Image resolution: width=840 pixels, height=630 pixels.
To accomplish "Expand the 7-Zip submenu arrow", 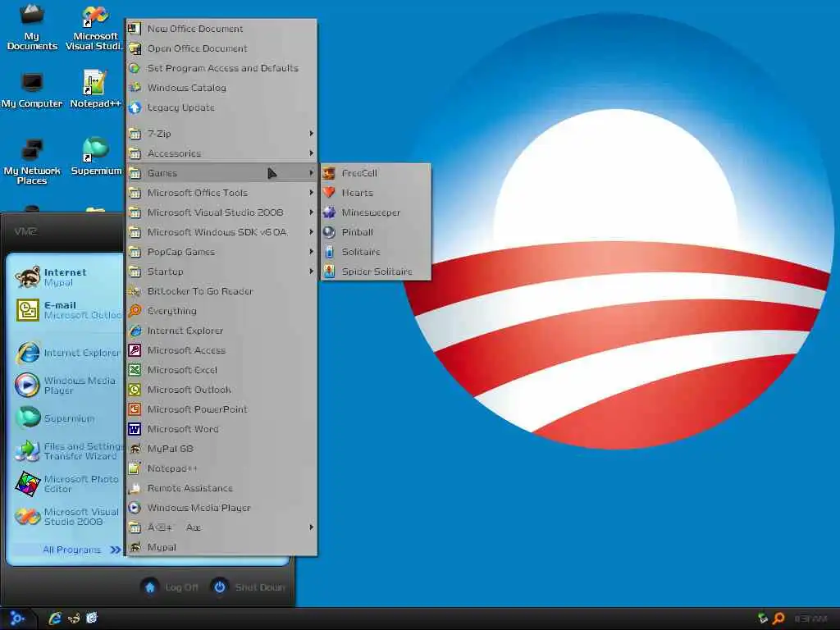I will pos(311,134).
